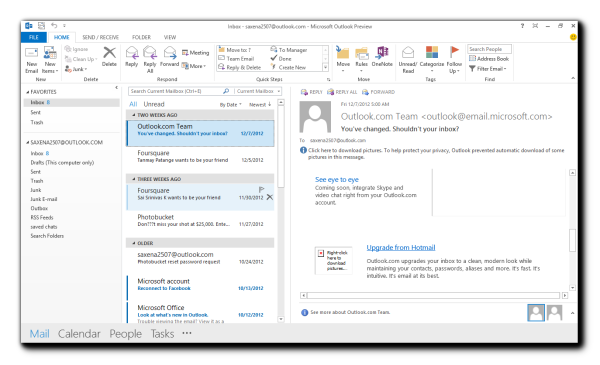Open the See eye to eye link

point(337,179)
